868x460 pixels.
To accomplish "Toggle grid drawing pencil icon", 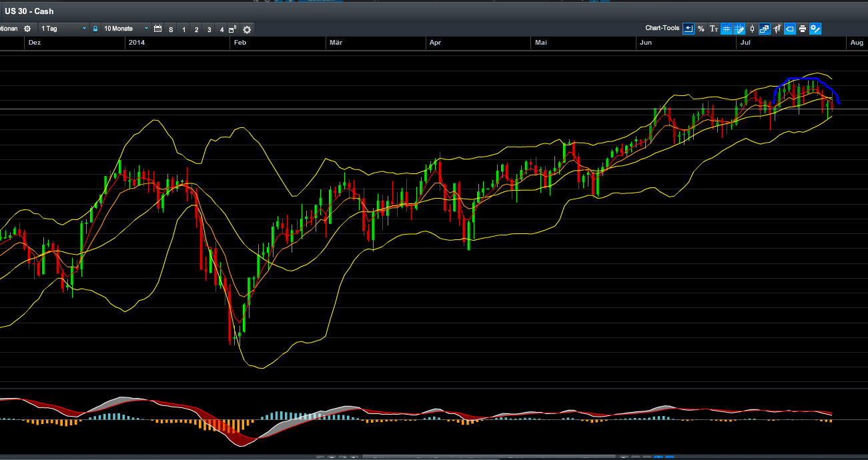I will pos(739,29).
